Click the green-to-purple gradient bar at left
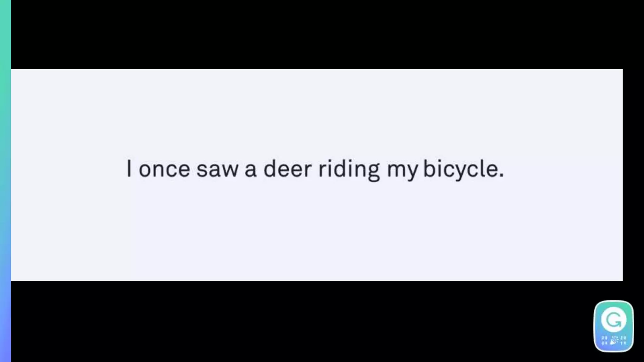644x362 pixels. (5, 181)
